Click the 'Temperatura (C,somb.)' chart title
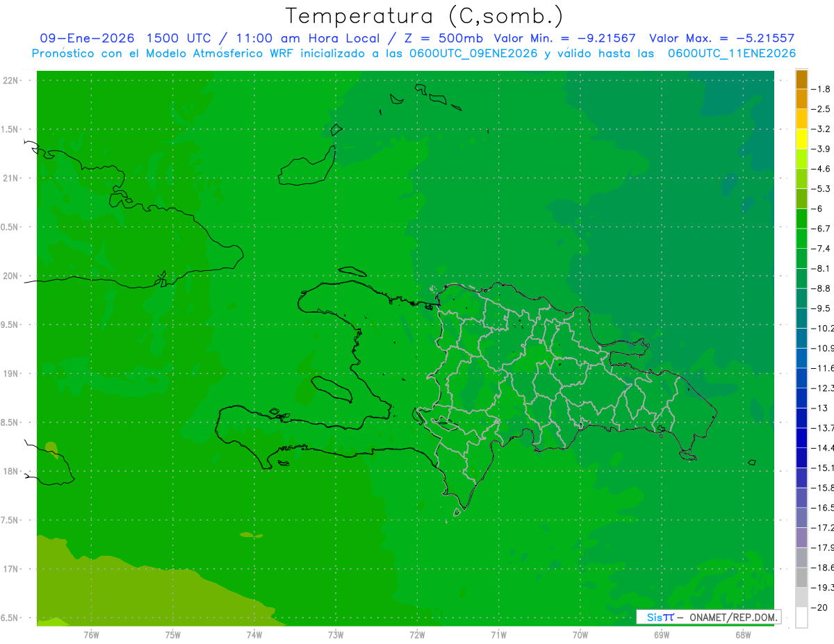 425,16
